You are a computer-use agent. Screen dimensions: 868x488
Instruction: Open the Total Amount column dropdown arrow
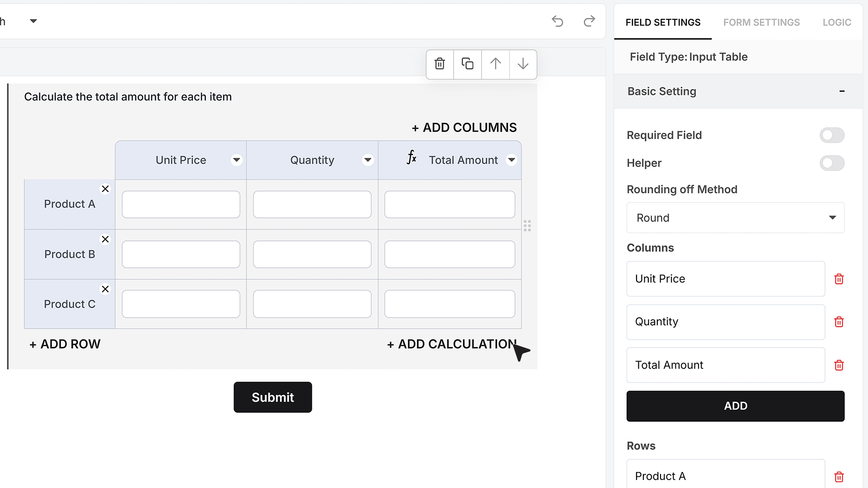511,160
